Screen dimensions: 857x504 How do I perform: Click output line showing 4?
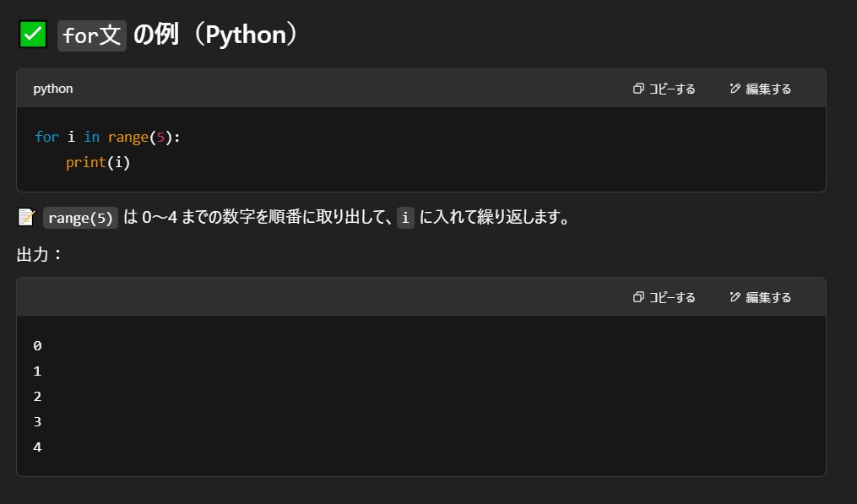pyautogui.click(x=37, y=447)
